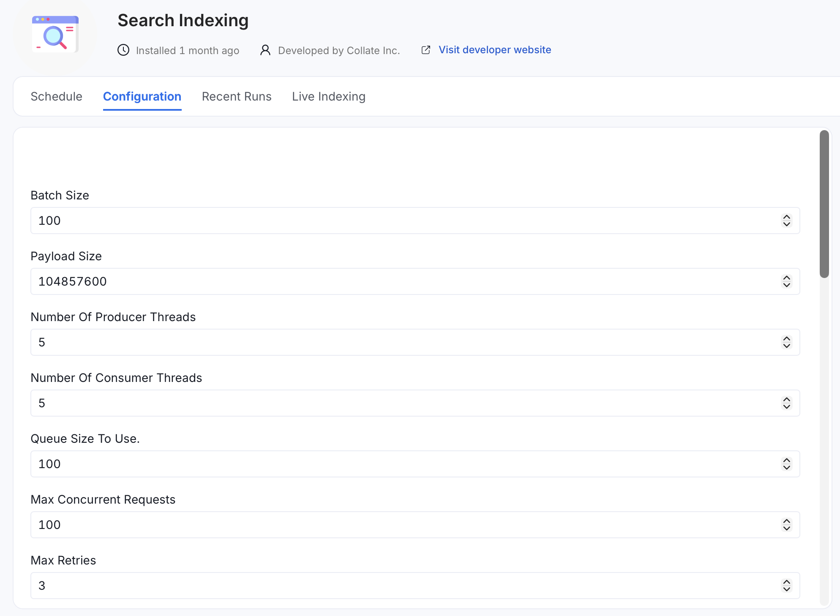Click the Queue Size stepper arrows
The height and width of the screenshot is (616, 840).
tap(786, 464)
